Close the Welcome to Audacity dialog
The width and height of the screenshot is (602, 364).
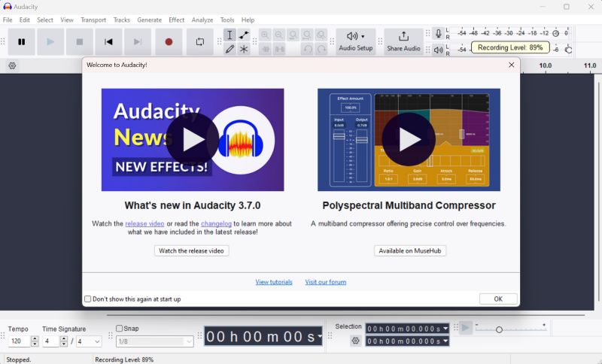tap(512, 65)
